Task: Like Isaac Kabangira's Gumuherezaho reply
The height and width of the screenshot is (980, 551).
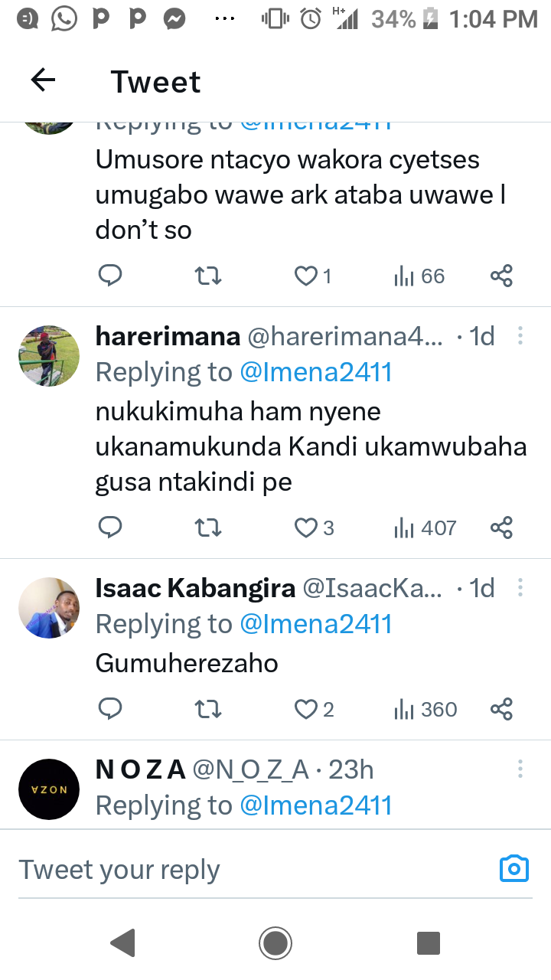Action: [x=306, y=710]
